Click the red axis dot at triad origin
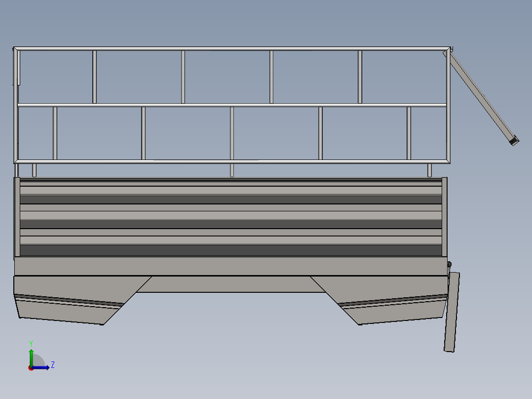This screenshot has height=399, width=532. [31, 368]
